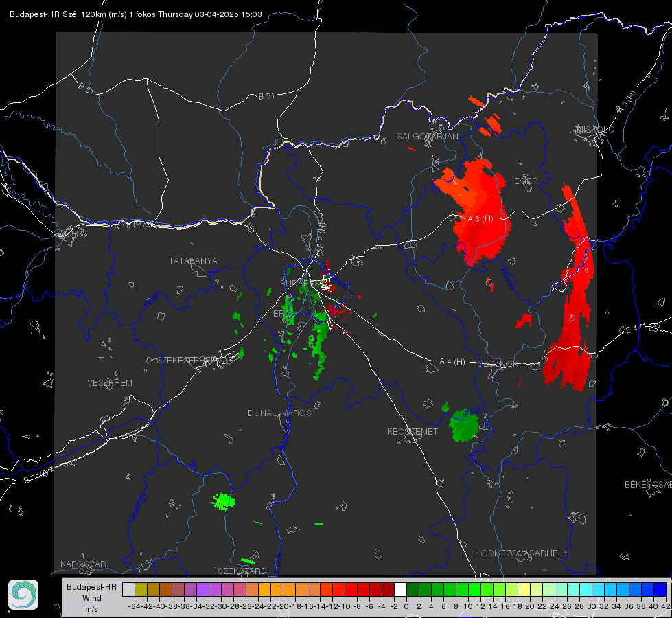Select the light gray leftmost legend swatch
The image size is (672, 618).
point(128,589)
